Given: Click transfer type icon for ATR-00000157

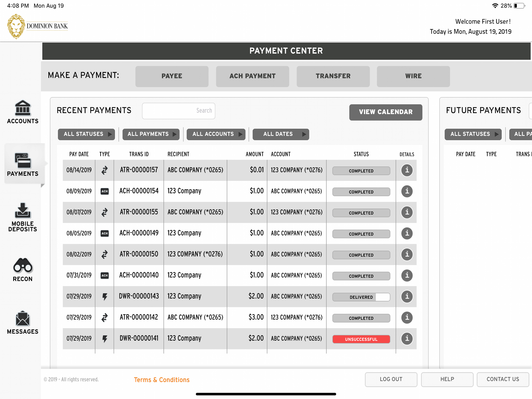Looking at the screenshot, I should click(x=104, y=170).
